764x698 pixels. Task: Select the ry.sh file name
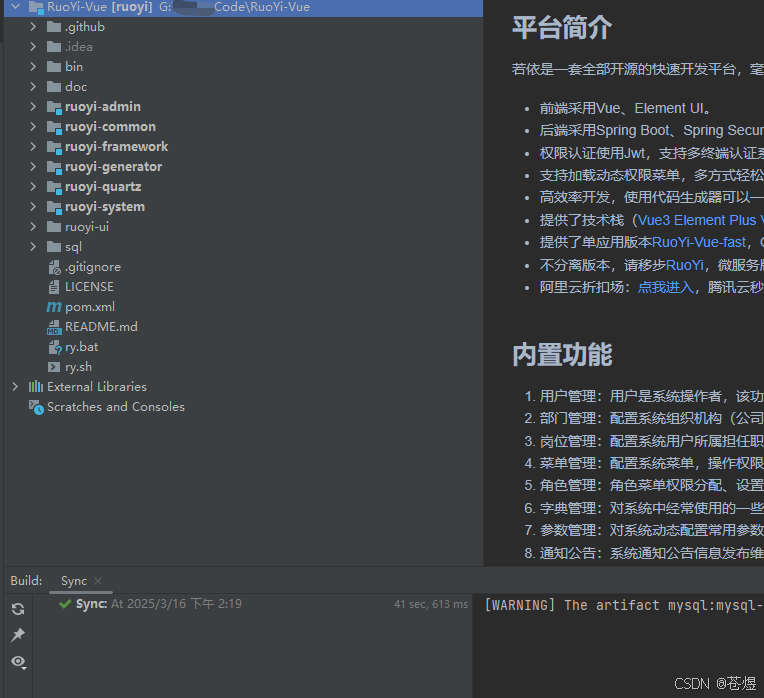(x=78, y=367)
